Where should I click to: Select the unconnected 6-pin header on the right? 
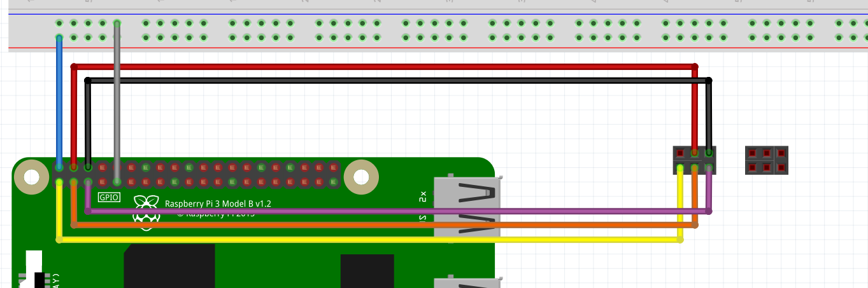[x=766, y=161]
